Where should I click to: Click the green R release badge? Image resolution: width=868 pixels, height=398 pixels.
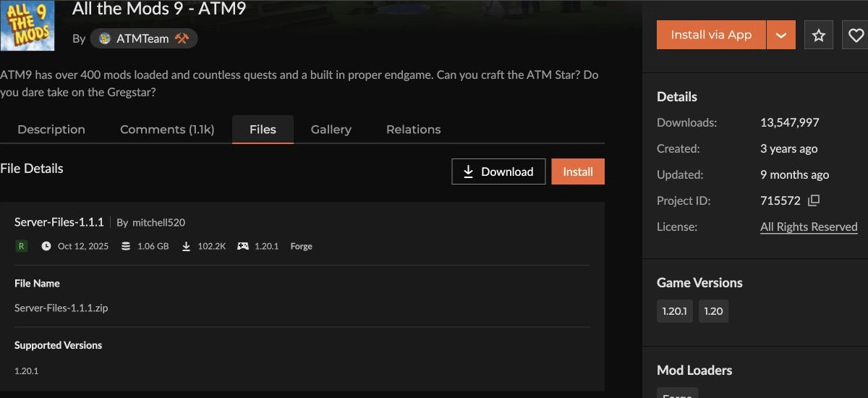(21, 246)
